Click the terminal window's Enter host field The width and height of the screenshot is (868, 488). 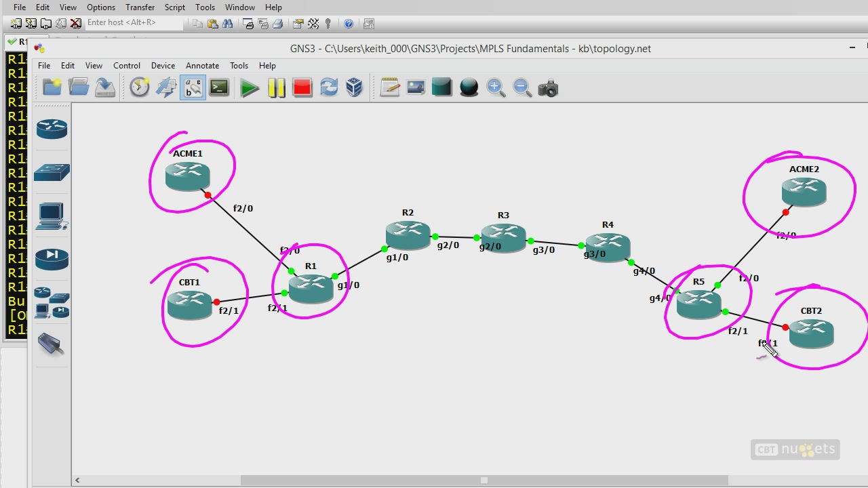coord(134,22)
